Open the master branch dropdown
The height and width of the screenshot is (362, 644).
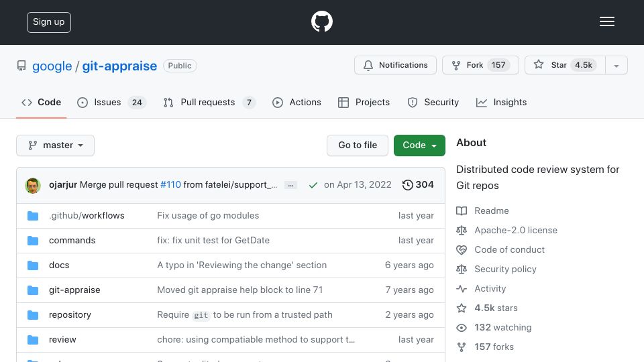56,145
